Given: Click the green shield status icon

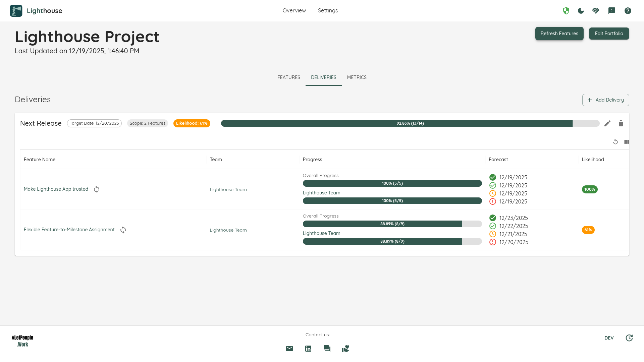Looking at the screenshot, I should tap(566, 11).
